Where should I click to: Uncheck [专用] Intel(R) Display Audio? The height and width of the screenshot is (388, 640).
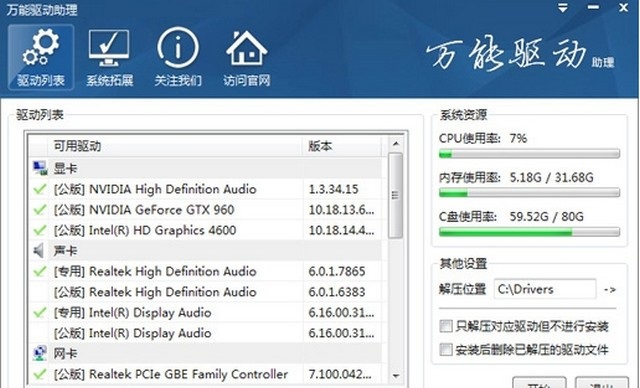pyautogui.click(x=40, y=313)
